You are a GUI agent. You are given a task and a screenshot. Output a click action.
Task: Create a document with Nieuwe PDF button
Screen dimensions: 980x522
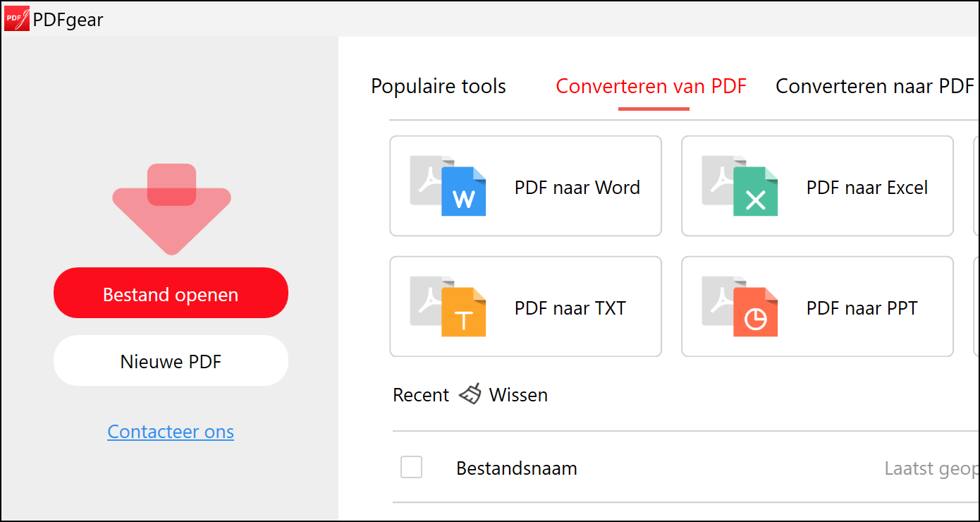[x=171, y=360]
